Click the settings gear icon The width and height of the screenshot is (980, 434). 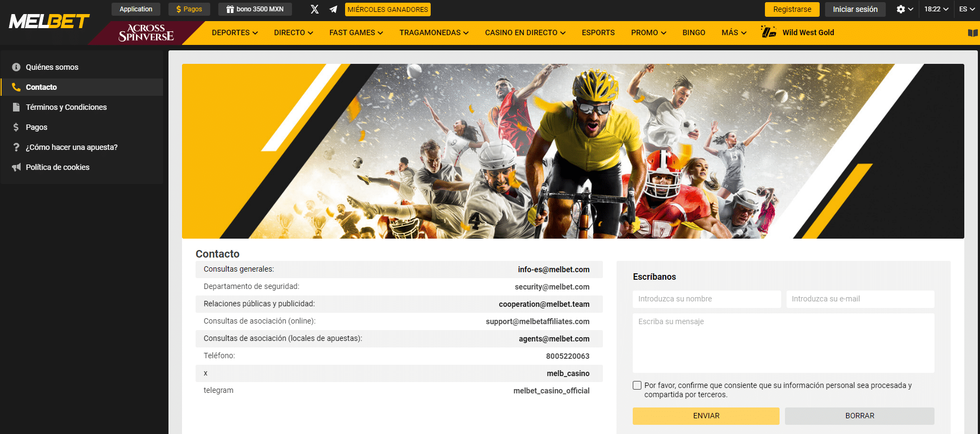900,9
